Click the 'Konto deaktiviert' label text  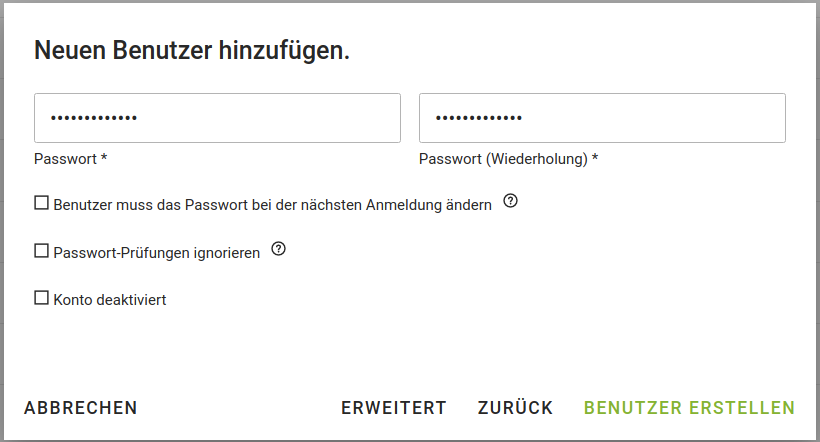[109, 299]
